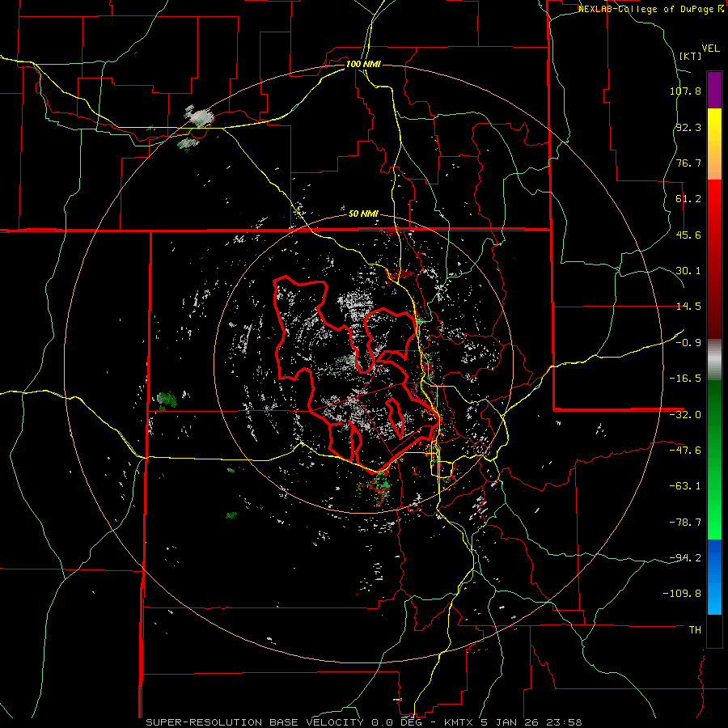Click the 100 NMI range ring label

363,64
